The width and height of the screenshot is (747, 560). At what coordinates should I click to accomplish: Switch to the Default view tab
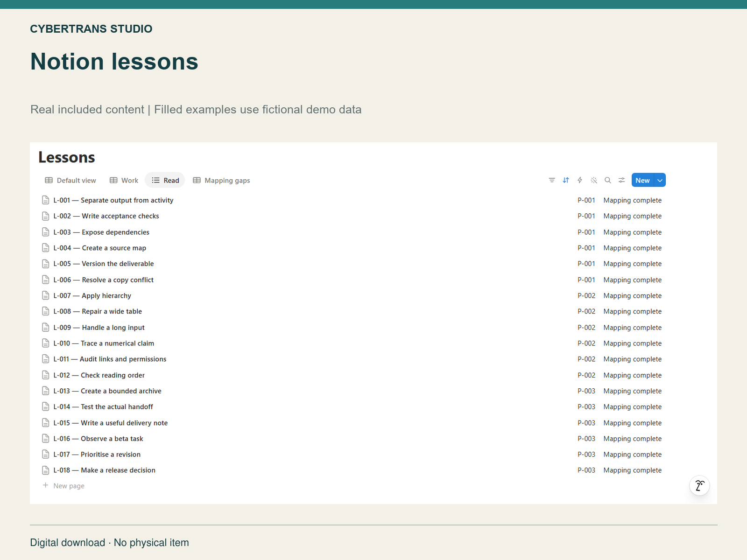click(x=70, y=181)
